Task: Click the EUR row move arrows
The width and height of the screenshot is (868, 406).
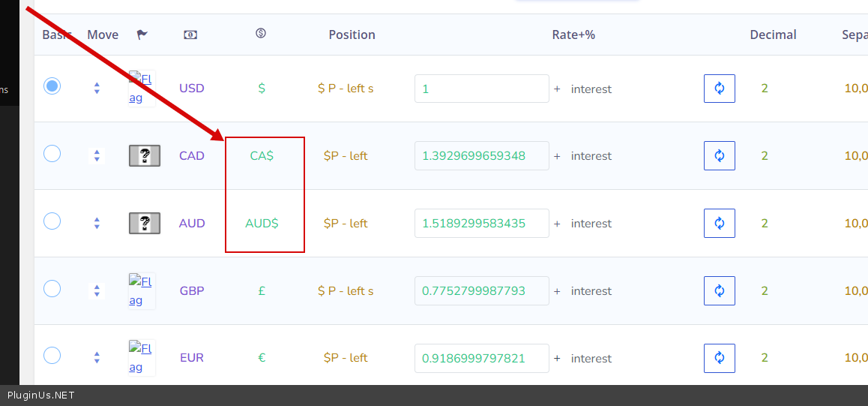Action: (97, 358)
